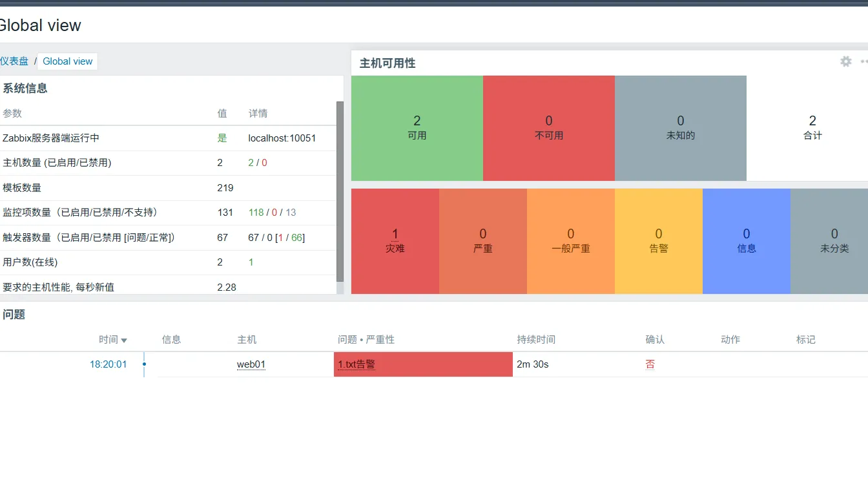
Task: Click the blue 信息 severity tile
Action: 746,241
